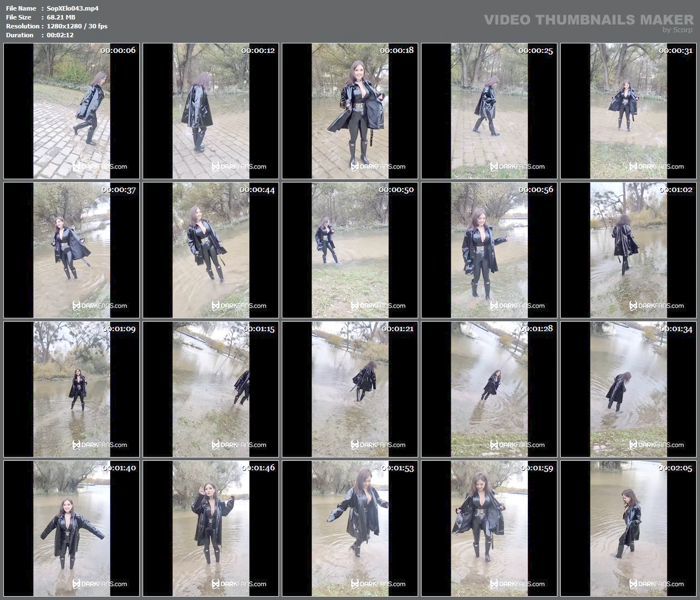Click the thumbnail at 00:00:37
The height and width of the screenshot is (600, 700).
72,250
